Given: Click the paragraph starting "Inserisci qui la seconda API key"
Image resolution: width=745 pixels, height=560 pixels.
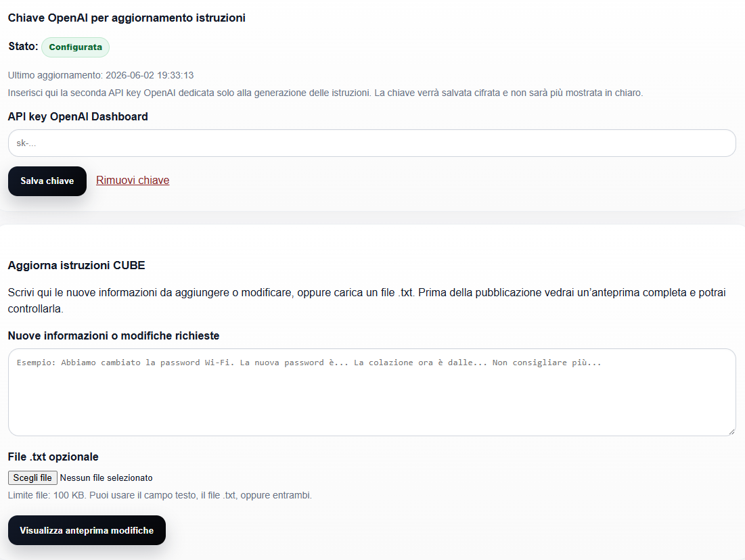Looking at the screenshot, I should tap(325, 93).
